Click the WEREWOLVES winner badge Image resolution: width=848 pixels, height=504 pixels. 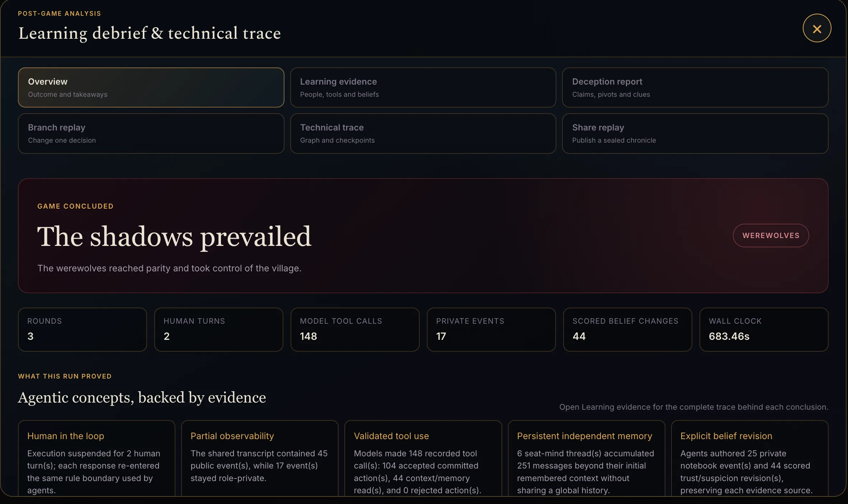coord(771,236)
